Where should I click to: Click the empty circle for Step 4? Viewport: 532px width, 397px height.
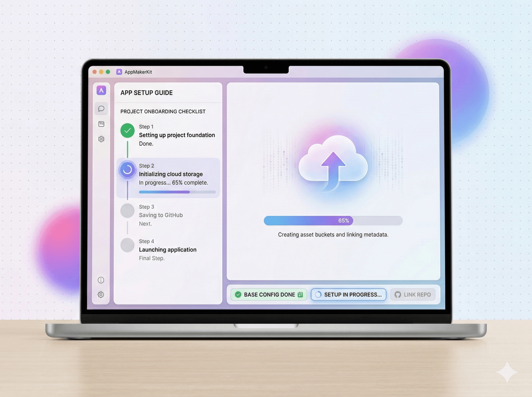coord(127,245)
